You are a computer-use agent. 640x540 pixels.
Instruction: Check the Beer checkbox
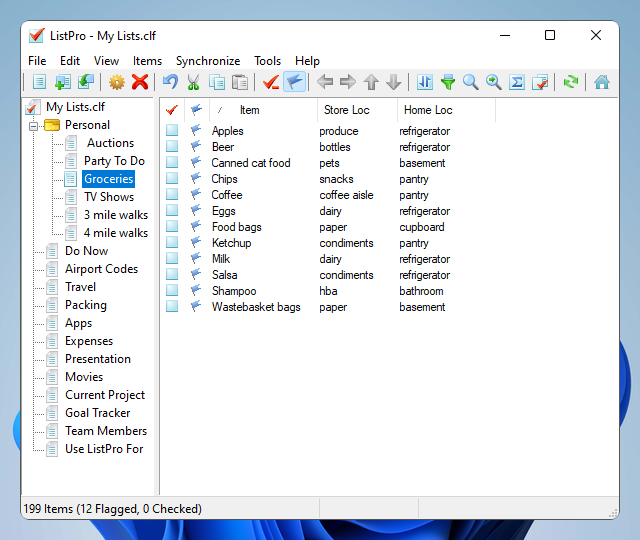(x=172, y=147)
